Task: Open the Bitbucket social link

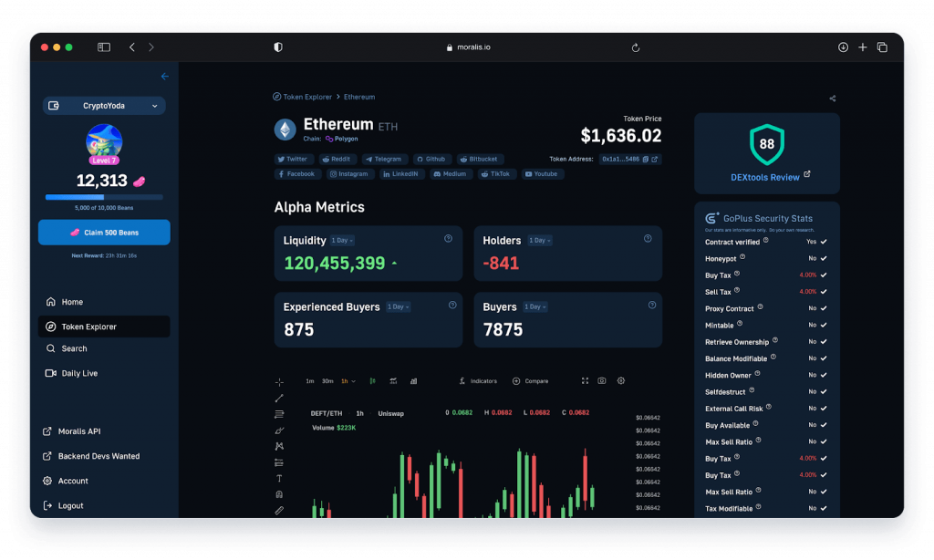Action: tap(479, 159)
